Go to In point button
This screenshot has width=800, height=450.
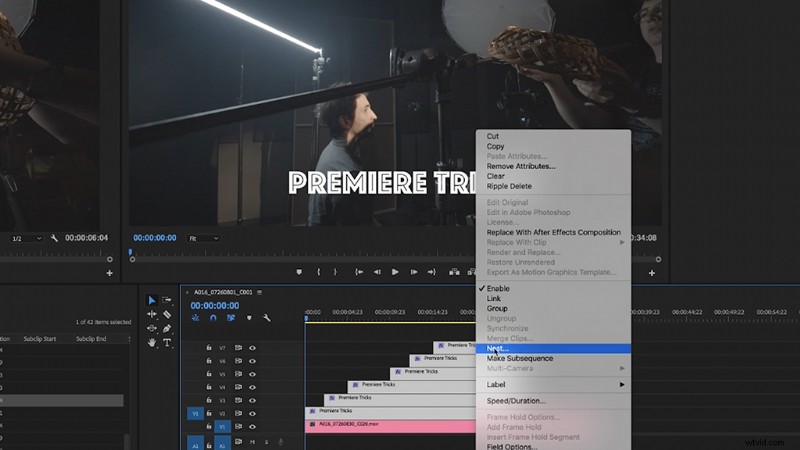(x=359, y=272)
